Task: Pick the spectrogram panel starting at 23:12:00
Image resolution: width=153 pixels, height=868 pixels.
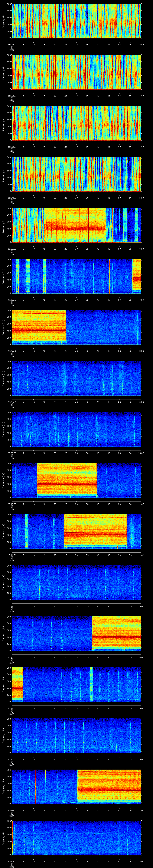Action: 76,582
